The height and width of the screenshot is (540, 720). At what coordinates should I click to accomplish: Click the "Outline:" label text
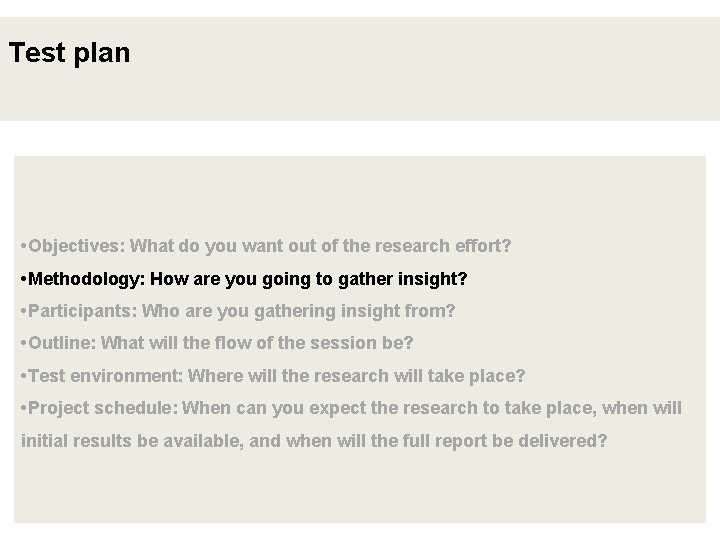coord(62,343)
